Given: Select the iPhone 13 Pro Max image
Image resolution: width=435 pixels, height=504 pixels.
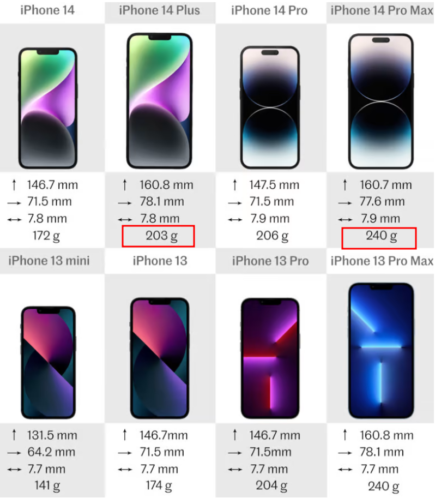Looking at the screenshot, I should (x=382, y=351).
